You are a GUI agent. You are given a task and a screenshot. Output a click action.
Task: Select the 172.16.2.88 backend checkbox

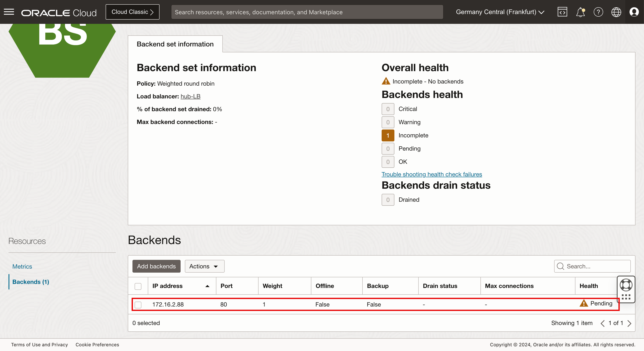[x=138, y=305]
